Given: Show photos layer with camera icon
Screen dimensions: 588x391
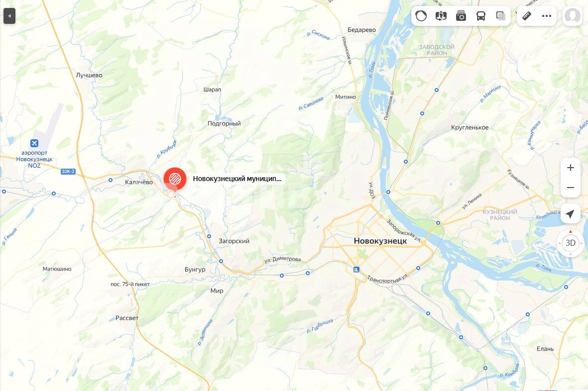Looking at the screenshot, I should click(461, 16).
